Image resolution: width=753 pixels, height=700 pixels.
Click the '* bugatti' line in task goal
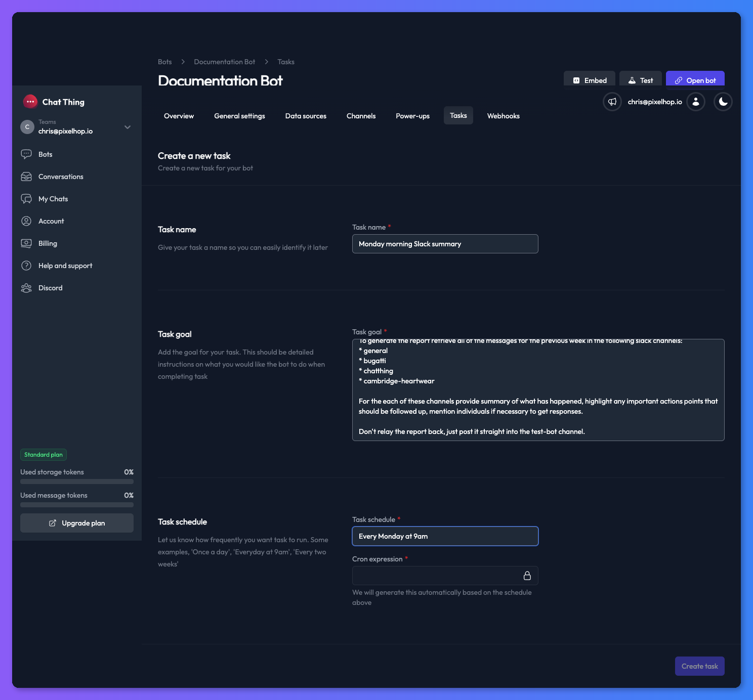pos(372,361)
